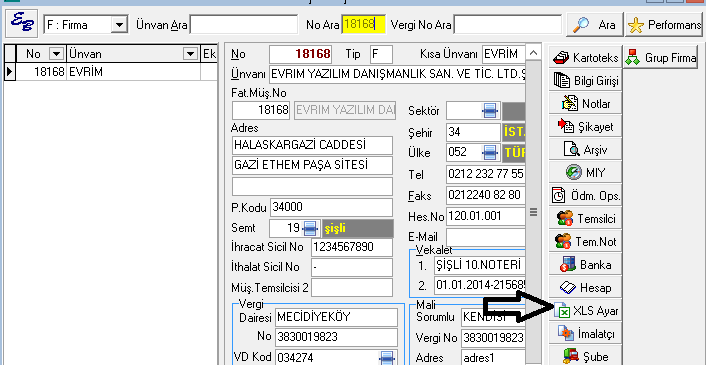The image size is (706, 365).
Task: Open the İmalatçı button
Action: click(x=585, y=333)
